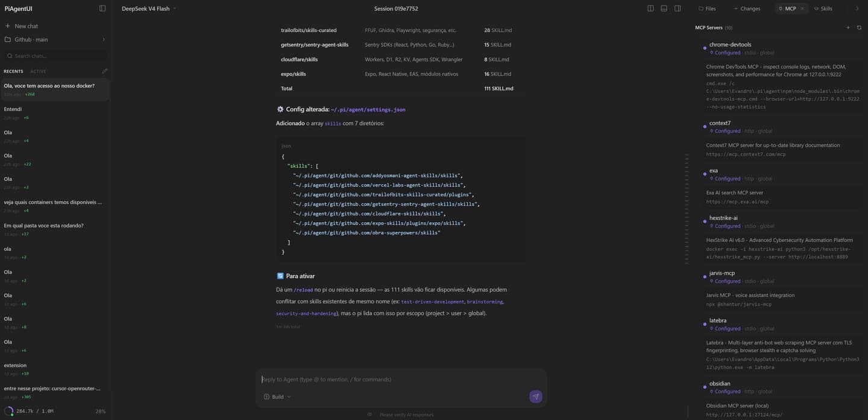Click the security-and-hardening skill name

point(306,314)
